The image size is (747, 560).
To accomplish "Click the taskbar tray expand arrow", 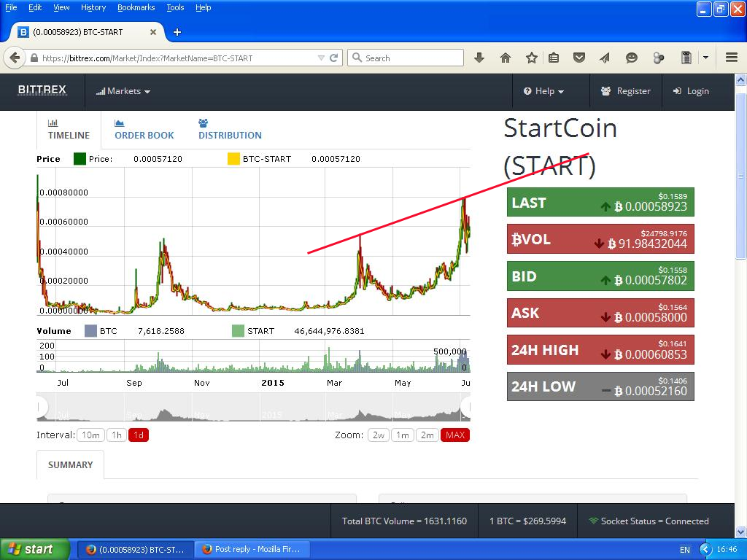I will click(705, 550).
